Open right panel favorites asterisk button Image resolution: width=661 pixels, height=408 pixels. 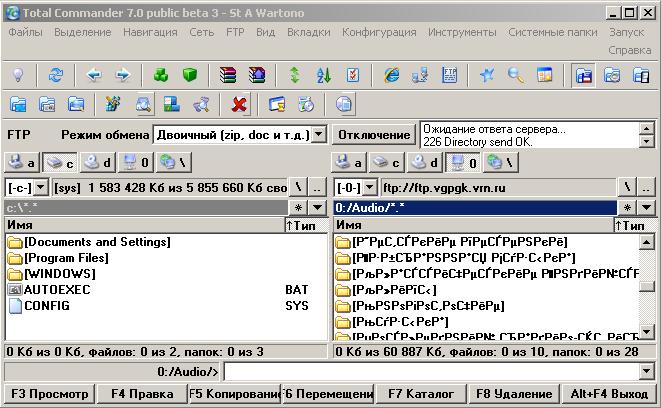tap(627, 207)
